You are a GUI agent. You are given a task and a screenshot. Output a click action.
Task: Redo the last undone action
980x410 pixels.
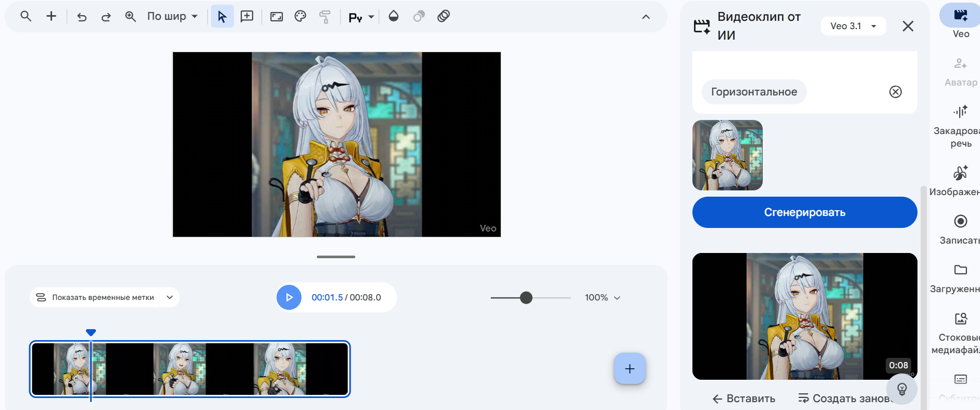(106, 17)
